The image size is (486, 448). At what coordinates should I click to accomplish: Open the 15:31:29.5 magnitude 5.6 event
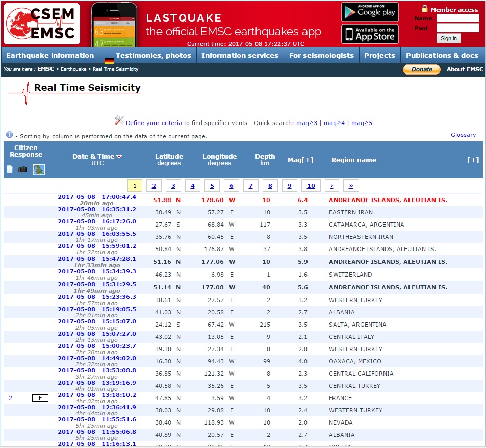(97, 284)
